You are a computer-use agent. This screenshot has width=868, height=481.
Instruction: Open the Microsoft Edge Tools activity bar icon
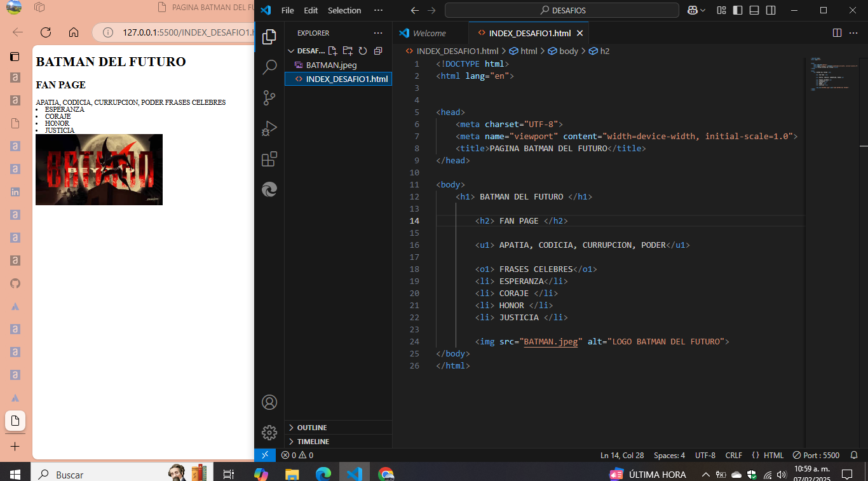(269, 189)
